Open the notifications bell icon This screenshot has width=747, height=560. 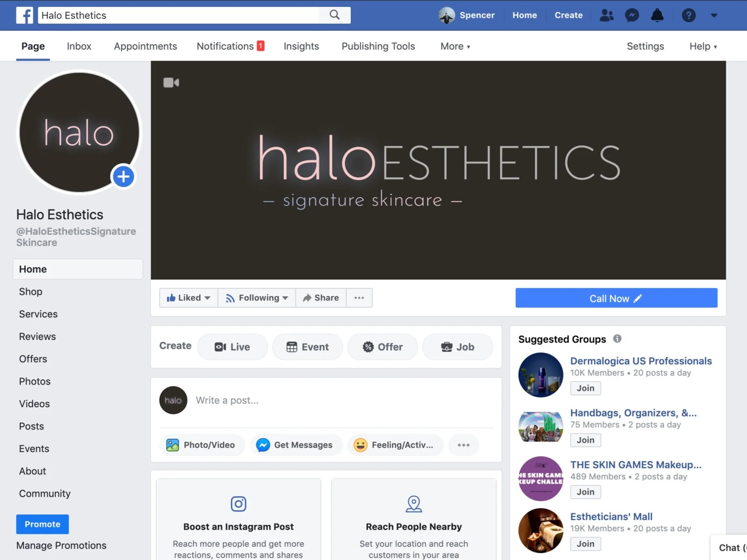pos(657,15)
